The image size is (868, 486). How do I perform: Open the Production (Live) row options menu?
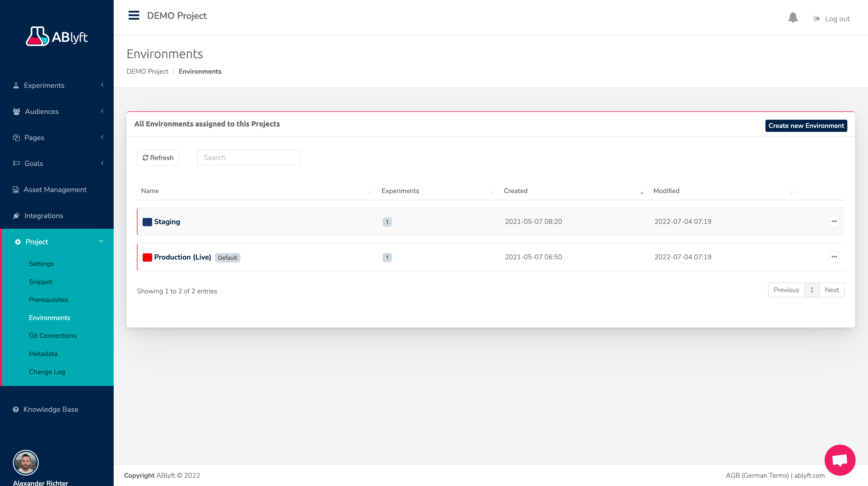click(834, 257)
